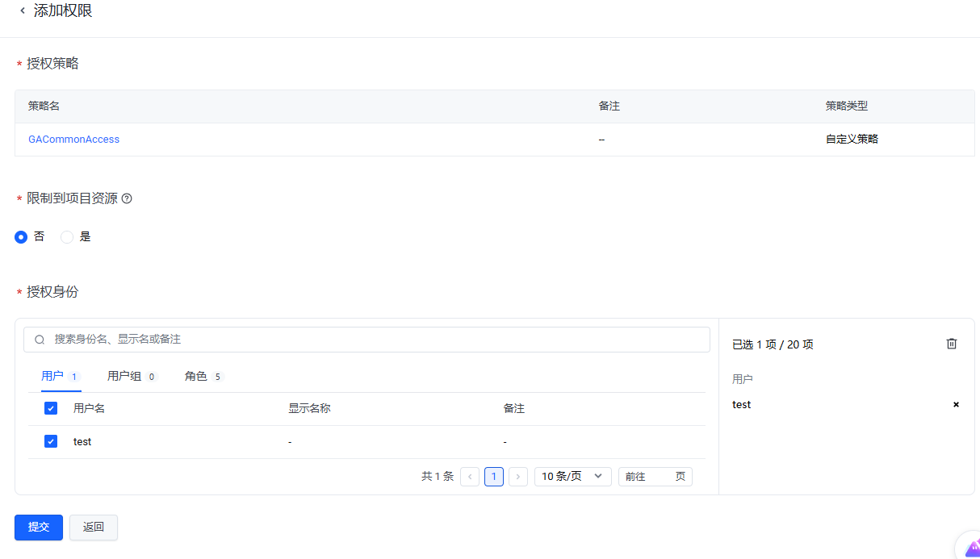Click the back arrow beside 添加权限

tap(23, 11)
